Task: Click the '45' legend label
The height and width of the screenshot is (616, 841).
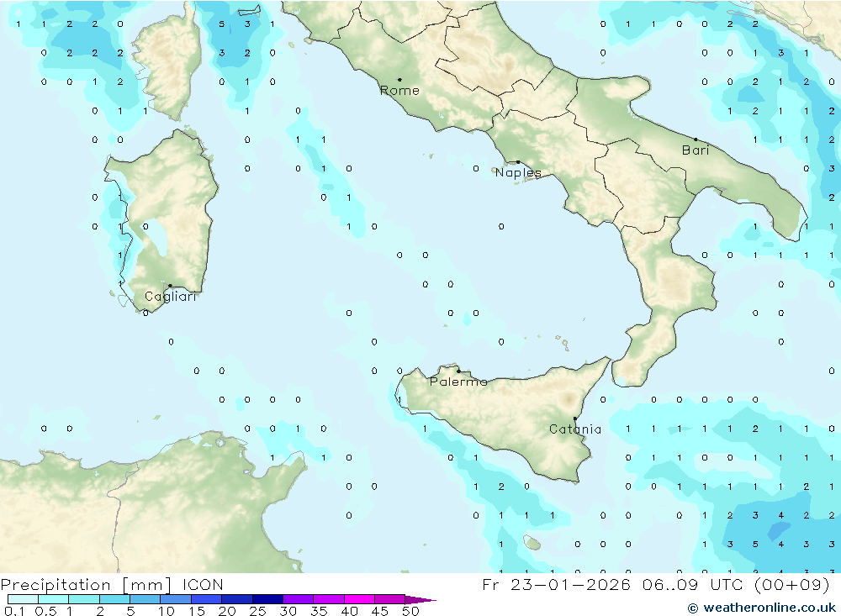Action: 380,611
